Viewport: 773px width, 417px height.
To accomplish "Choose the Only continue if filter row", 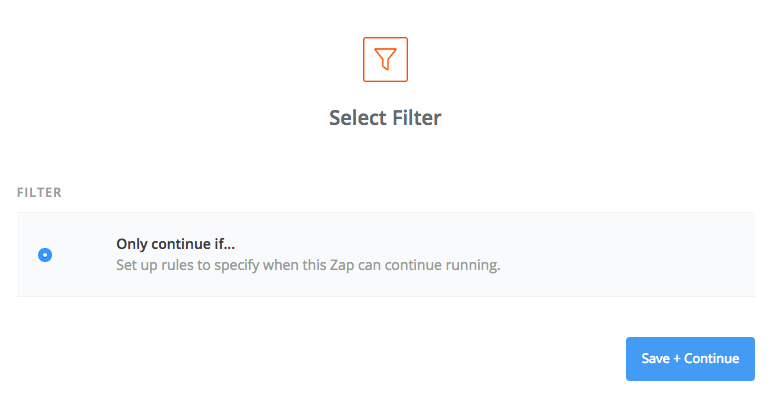I will (386, 254).
